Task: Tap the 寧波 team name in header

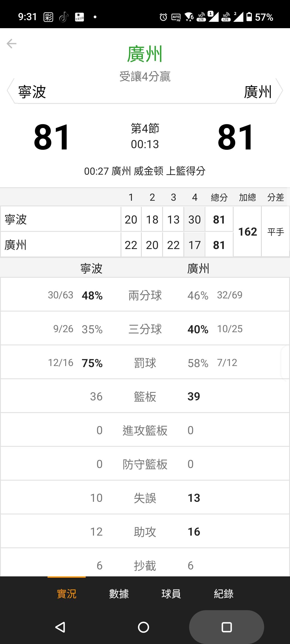Action: click(32, 92)
